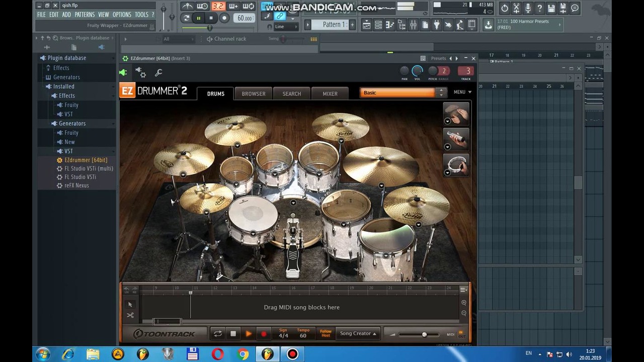
Task: Open the Opera browser from the taskbar
Action: (x=217, y=354)
